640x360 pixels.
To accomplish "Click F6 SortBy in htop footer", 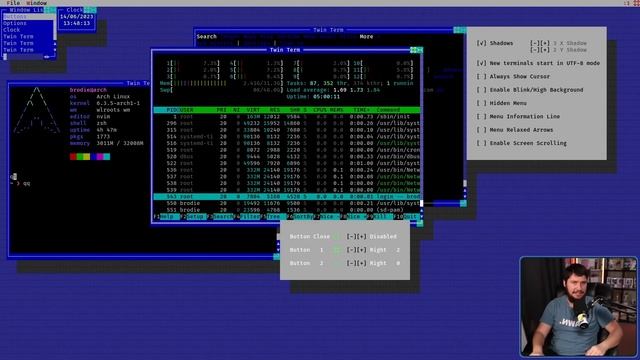I will pyautogui.click(x=300, y=217).
